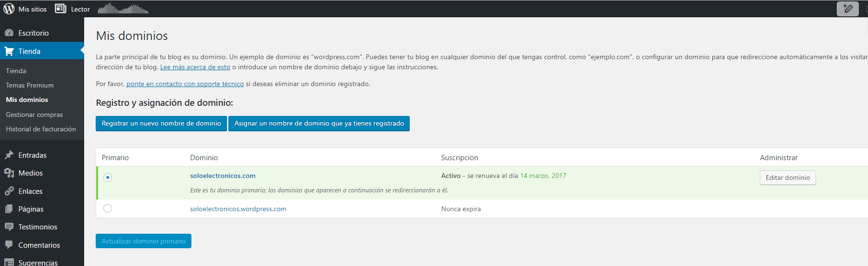Click the new post pencil icon
The image size is (868, 266).
pyautogui.click(x=848, y=9)
